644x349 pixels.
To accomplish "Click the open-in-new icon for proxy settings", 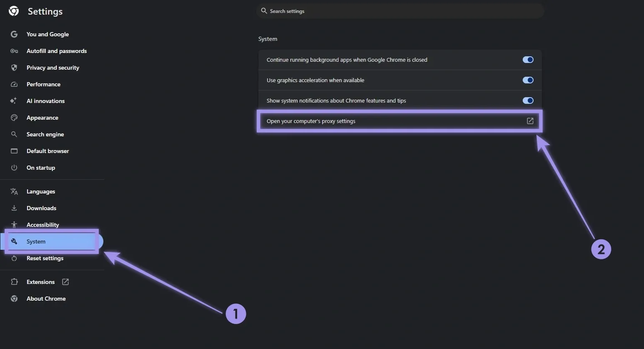I will click(530, 121).
